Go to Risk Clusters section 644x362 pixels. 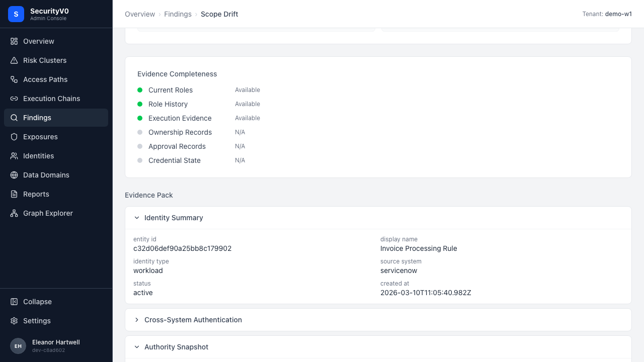(56, 60)
